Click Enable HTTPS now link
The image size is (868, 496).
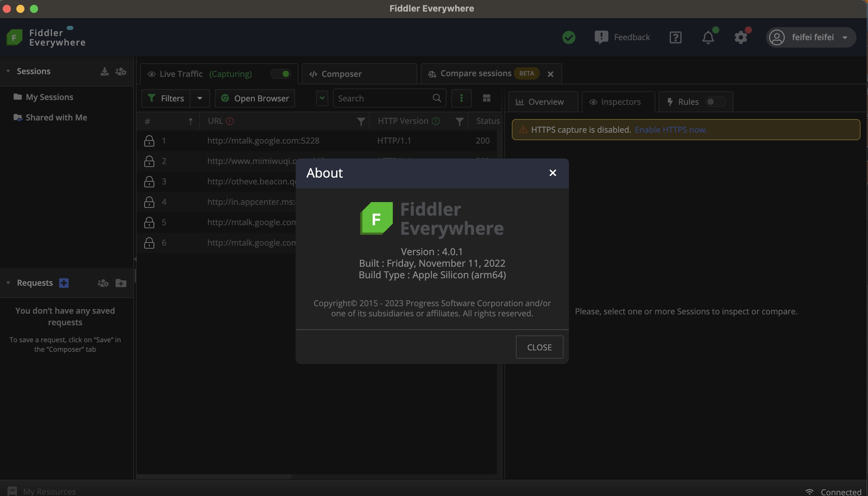[x=671, y=130]
